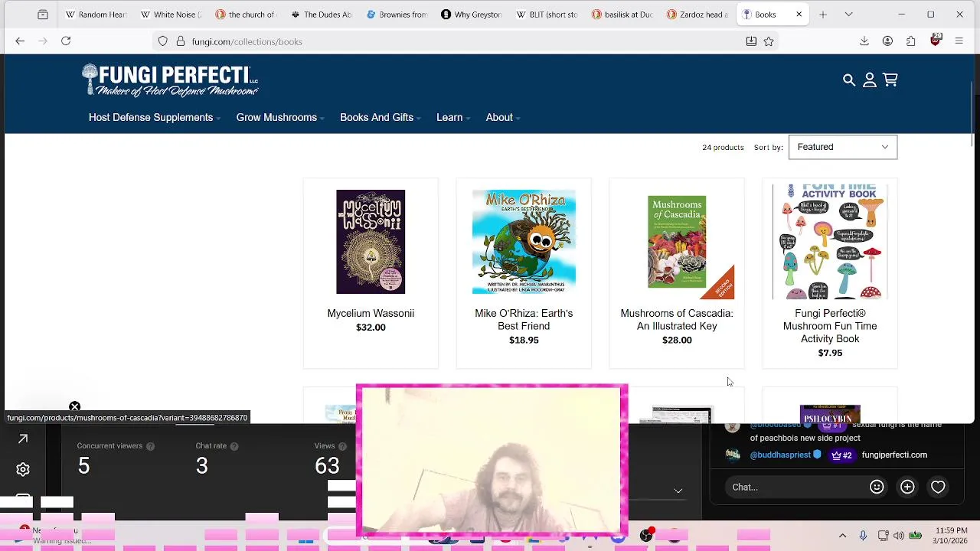Open the emoji picker in chat
The height and width of the screenshot is (551, 980).
pos(877,487)
